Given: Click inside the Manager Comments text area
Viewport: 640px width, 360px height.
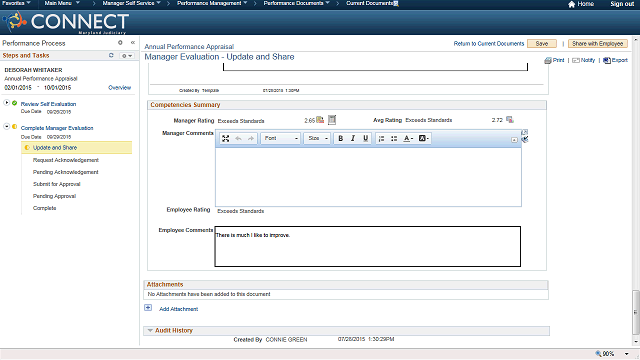Looking at the screenshot, I should point(368,177).
